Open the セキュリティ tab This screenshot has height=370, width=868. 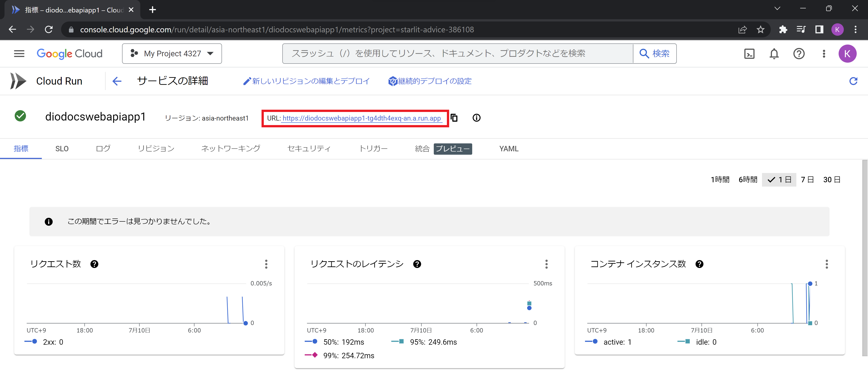(x=309, y=149)
